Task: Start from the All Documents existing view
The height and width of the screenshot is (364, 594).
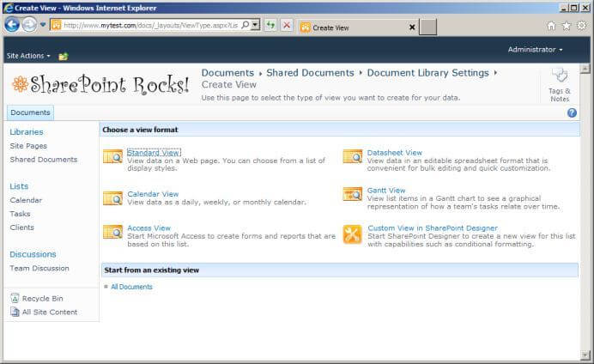Action: [131, 287]
